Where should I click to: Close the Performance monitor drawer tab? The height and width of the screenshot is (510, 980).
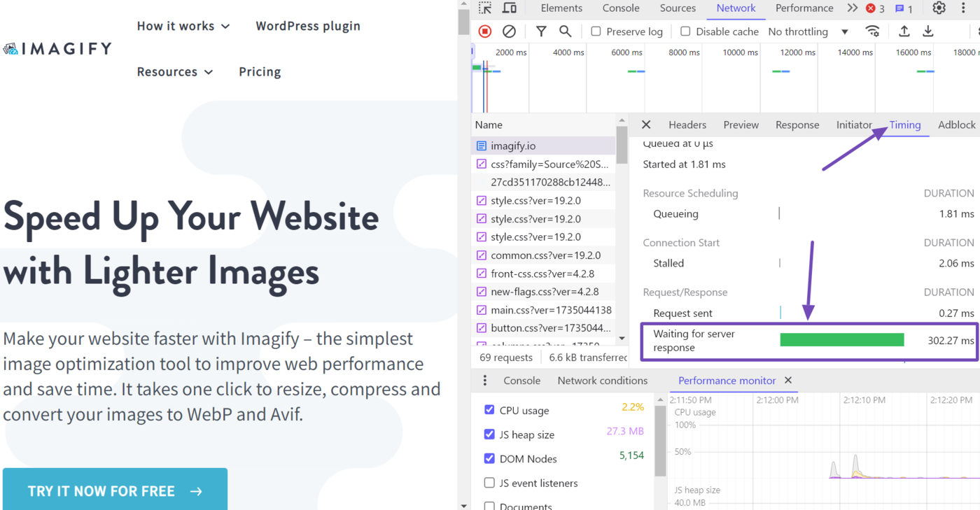tap(788, 381)
